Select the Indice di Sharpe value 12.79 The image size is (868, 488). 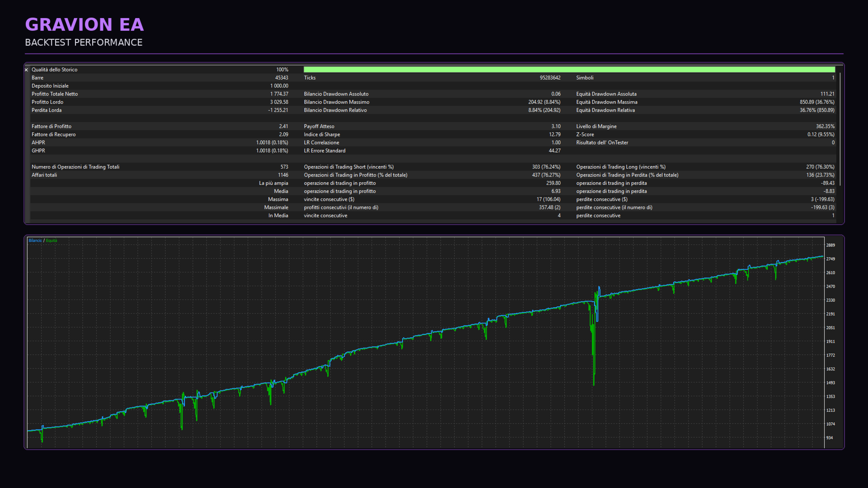point(554,135)
